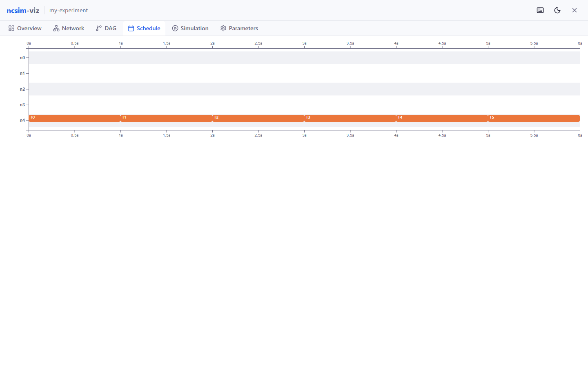This screenshot has height=368, width=588.
Task: Click the n0 empty schedule lane
Action: pos(304,58)
